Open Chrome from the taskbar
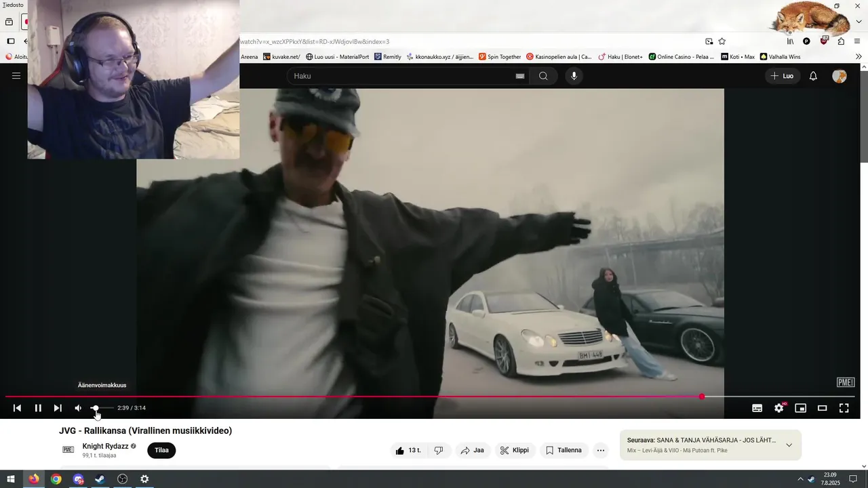 pyautogui.click(x=56, y=479)
